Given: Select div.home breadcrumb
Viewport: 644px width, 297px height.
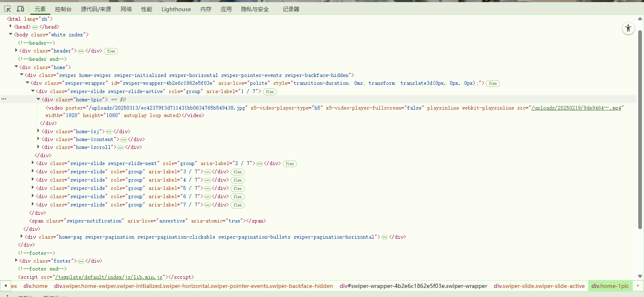Looking at the screenshot, I should click(36, 286).
